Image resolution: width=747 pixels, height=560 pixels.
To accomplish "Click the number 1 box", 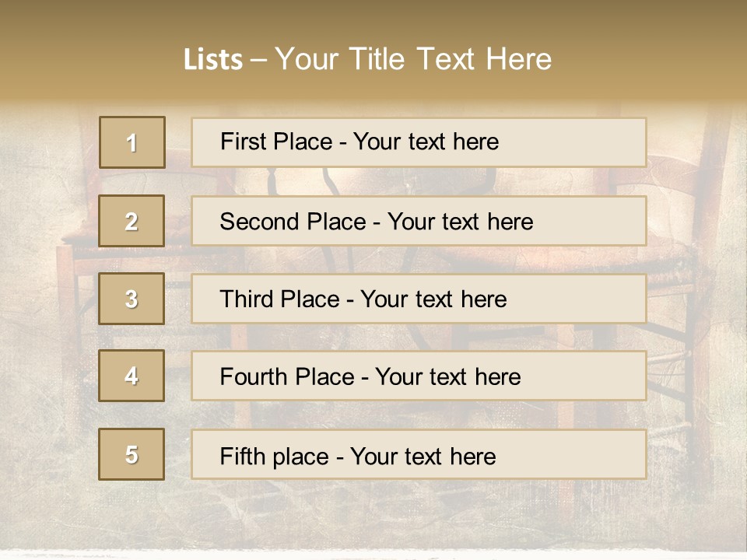I will coord(132,142).
